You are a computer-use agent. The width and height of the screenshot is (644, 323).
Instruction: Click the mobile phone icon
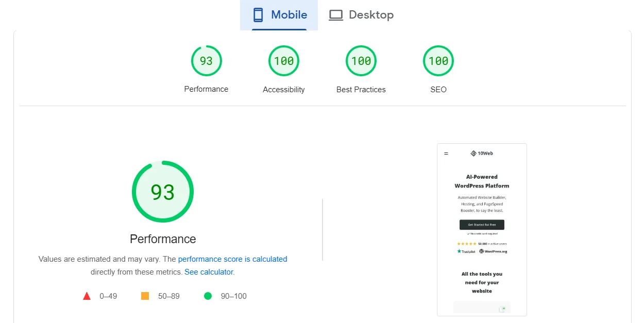(x=258, y=15)
